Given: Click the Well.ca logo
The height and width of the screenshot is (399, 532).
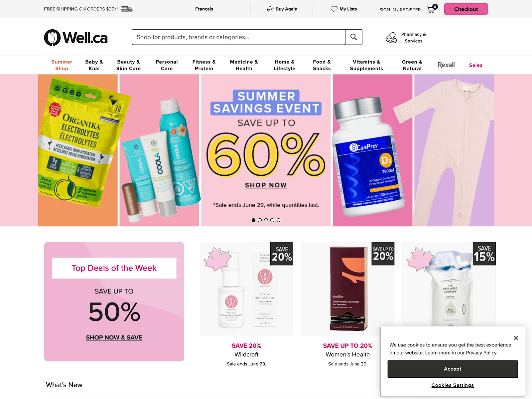Looking at the screenshot, I should point(76,38).
